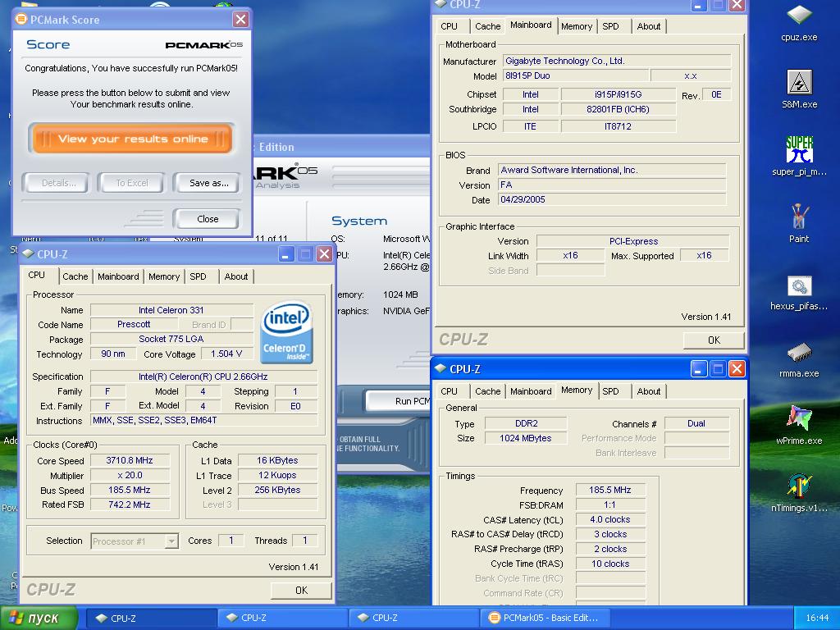Click the Core Voltage 1.504 V value

pyautogui.click(x=226, y=354)
